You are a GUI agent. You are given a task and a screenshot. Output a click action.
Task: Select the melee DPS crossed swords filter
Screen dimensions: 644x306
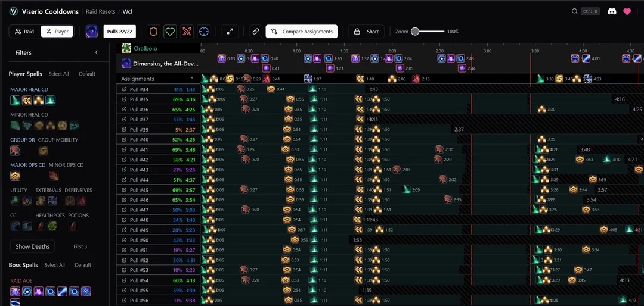(187, 32)
